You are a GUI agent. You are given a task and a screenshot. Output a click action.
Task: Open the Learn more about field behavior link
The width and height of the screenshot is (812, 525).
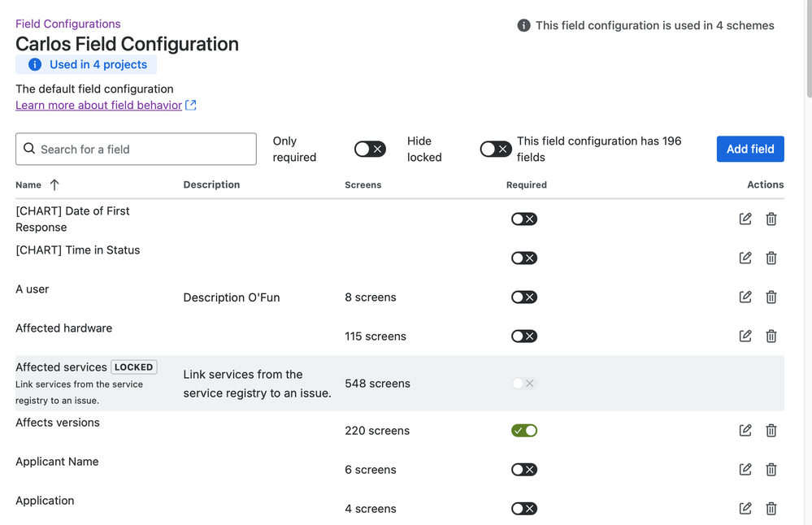[x=98, y=106]
